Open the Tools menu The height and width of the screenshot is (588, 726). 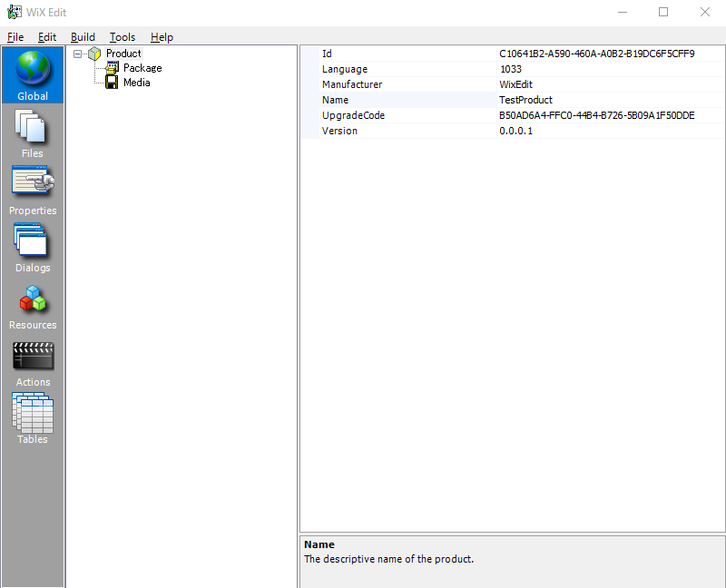pyautogui.click(x=123, y=37)
